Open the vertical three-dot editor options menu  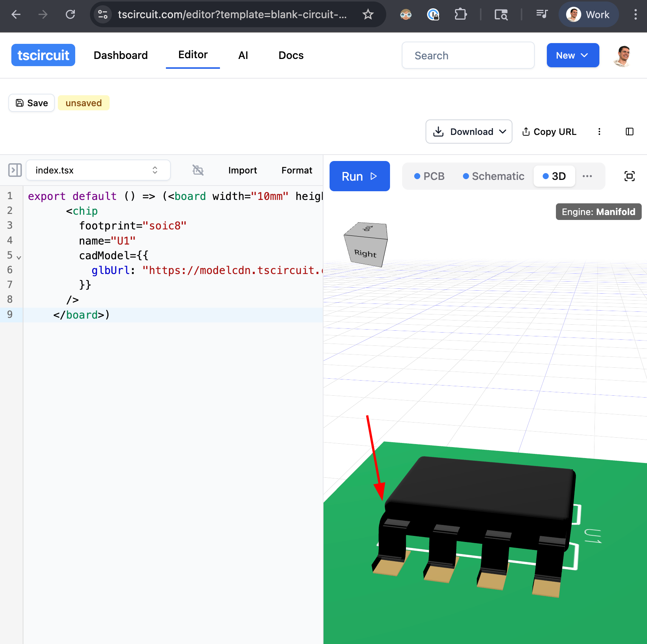599,132
